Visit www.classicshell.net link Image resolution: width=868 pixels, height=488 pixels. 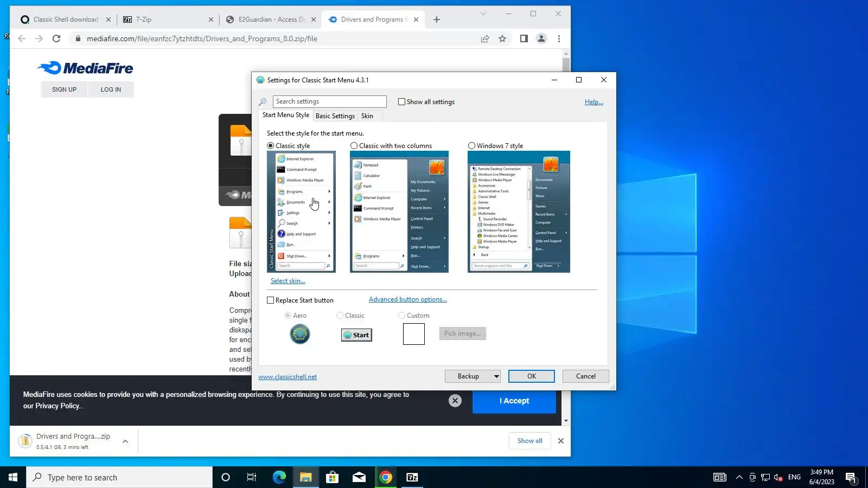point(288,377)
